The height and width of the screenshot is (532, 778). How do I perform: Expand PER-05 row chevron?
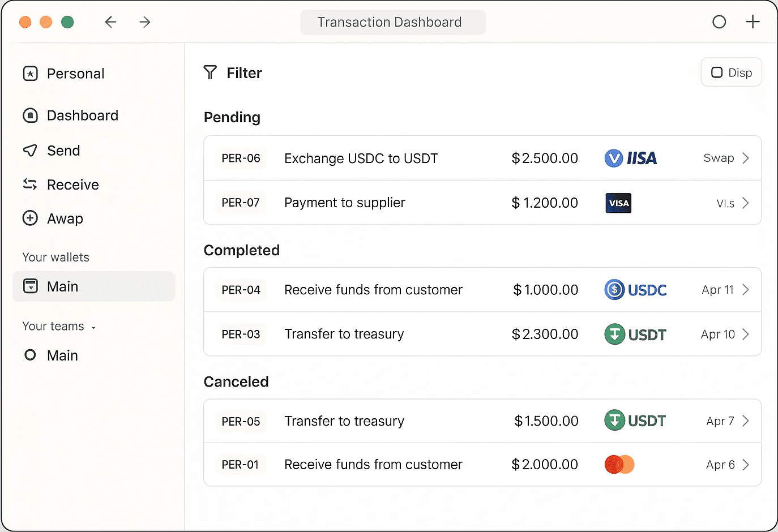click(x=745, y=421)
